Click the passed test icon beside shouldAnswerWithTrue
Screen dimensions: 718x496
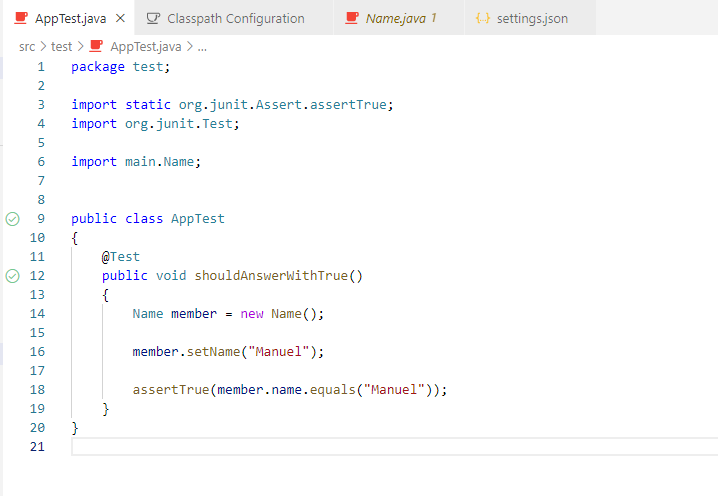pyautogui.click(x=13, y=276)
